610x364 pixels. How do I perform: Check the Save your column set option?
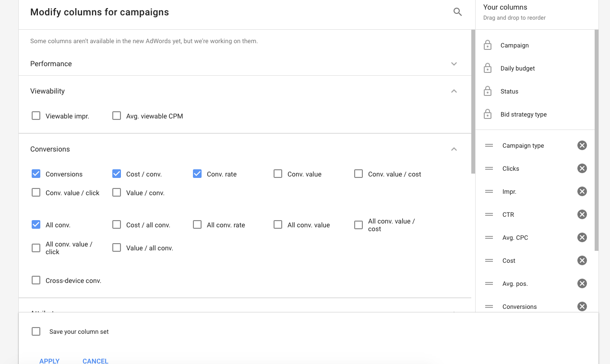[x=36, y=331]
